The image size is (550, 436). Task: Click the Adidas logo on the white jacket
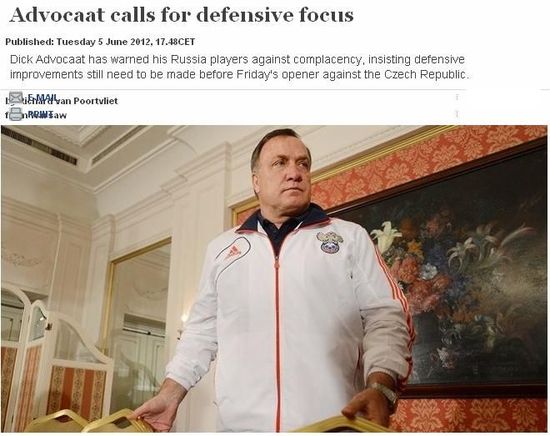[x=232, y=249]
